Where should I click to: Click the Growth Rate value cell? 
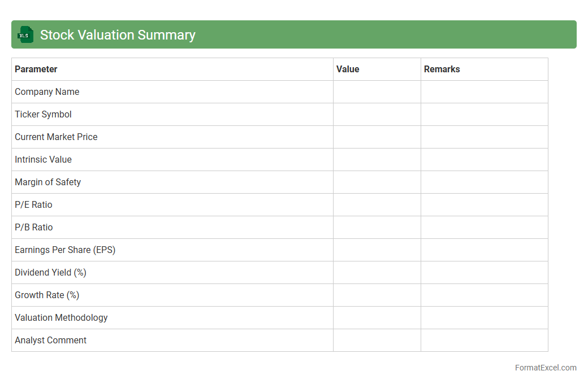click(x=377, y=295)
